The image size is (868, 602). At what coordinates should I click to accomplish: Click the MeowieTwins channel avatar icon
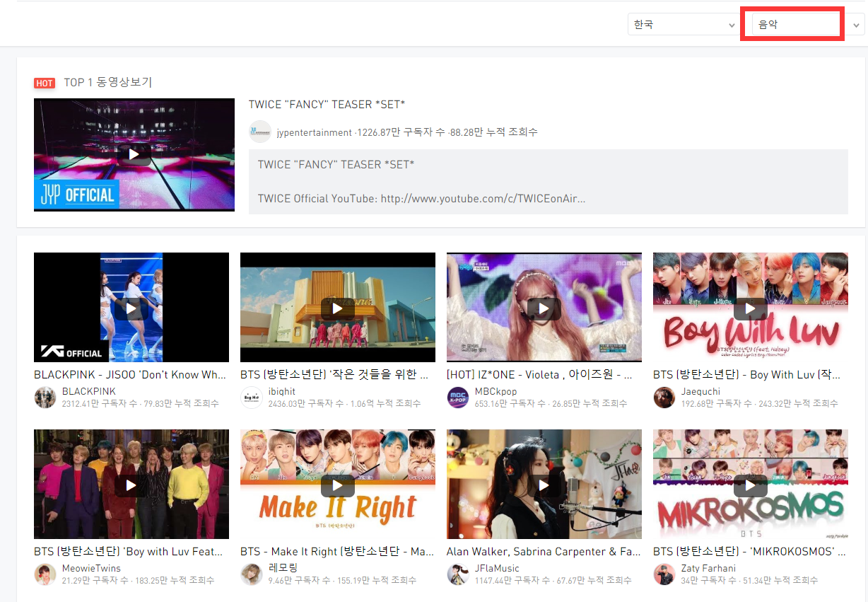pyautogui.click(x=45, y=574)
